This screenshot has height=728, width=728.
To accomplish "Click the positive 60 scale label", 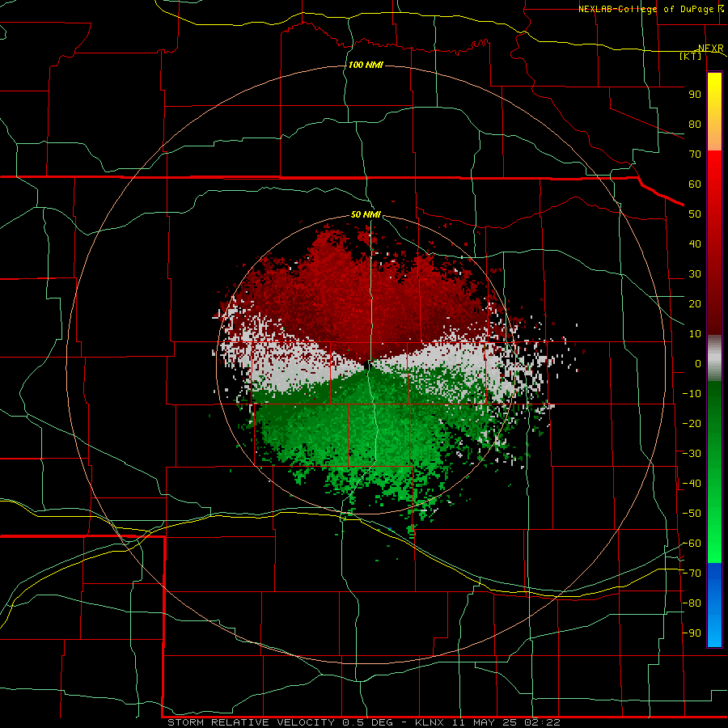I will (695, 184).
